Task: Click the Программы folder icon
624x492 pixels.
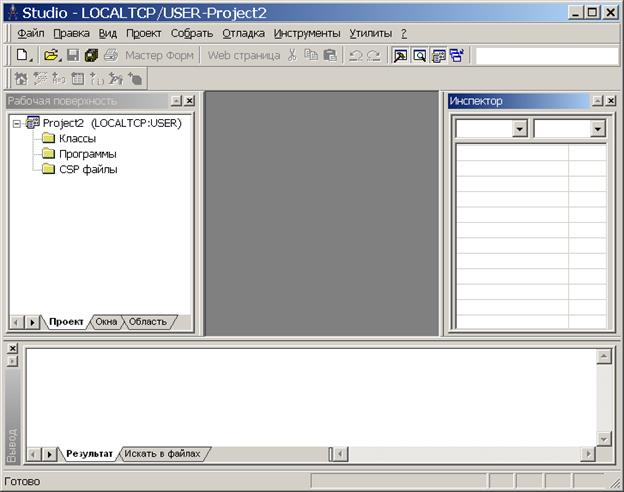Action: [x=49, y=154]
